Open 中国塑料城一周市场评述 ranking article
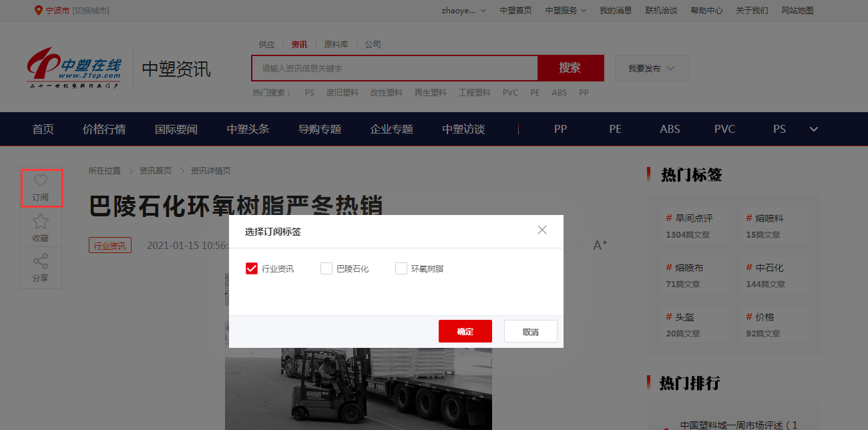The image size is (868, 430). [739, 425]
